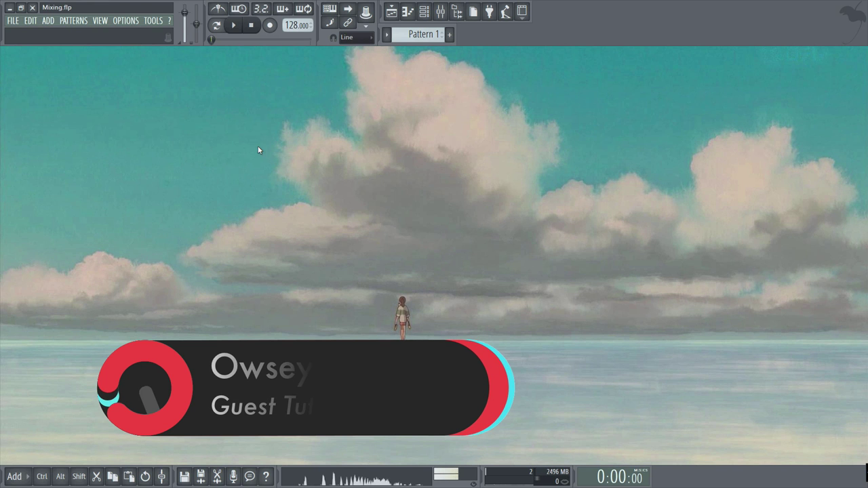Adjust the main pitch slider
Image resolution: width=868 pixels, height=488 pixels.
coord(197,22)
